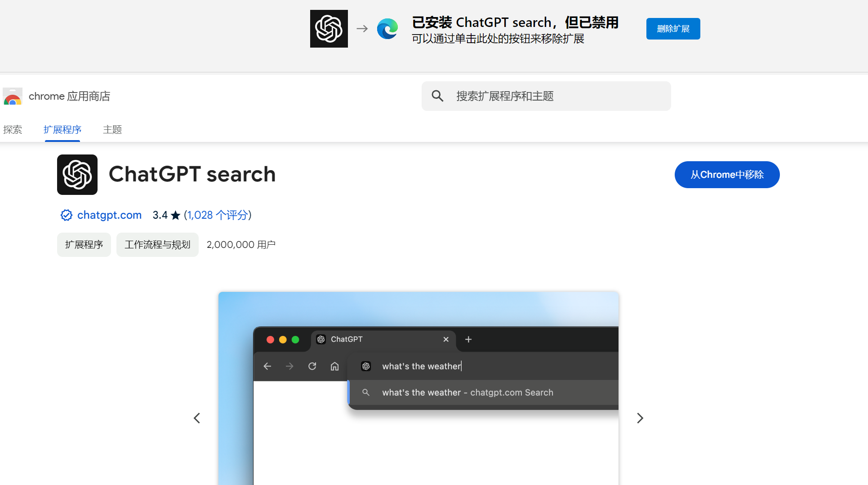Click the 扩展程序 category chip

point(84,245)
